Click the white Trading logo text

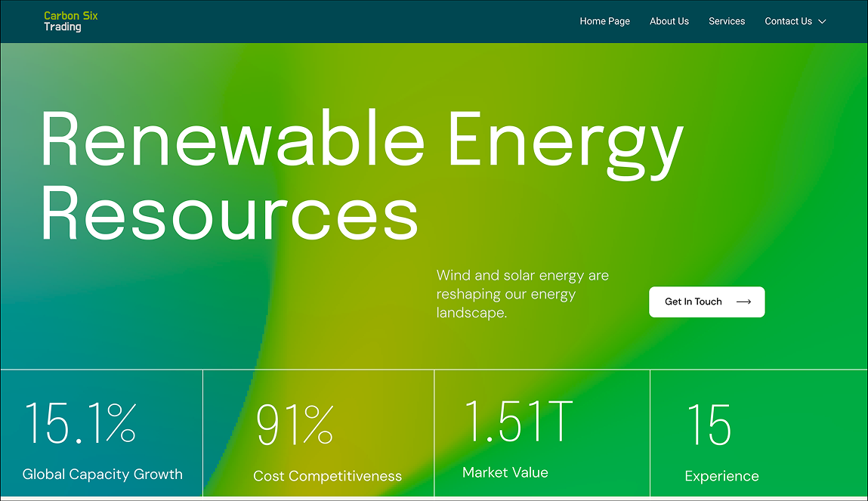pyautogui.click(x=62, y=27)
